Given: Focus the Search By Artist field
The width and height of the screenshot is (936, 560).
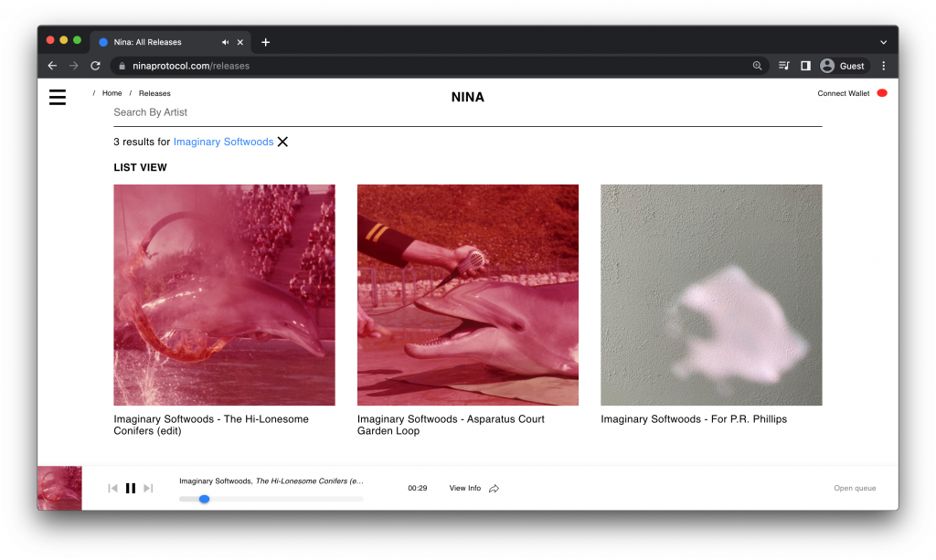Looking at the screenshot, I should tap(468, 112).
